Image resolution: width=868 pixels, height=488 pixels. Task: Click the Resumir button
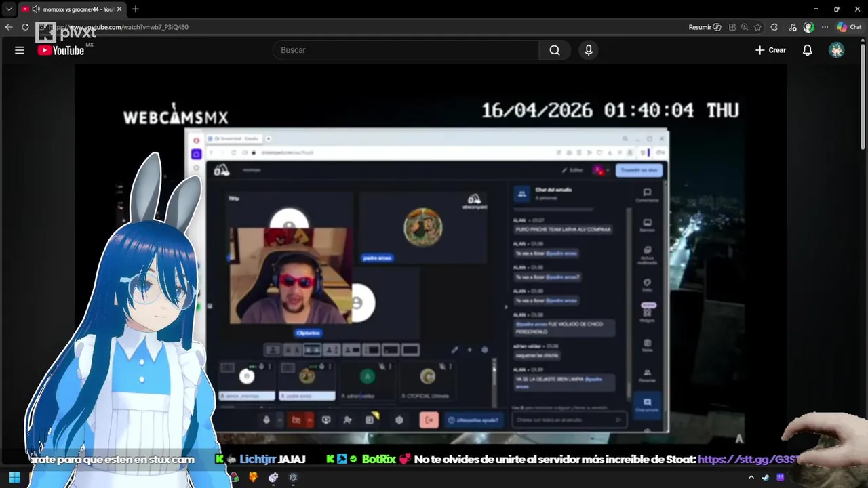pyautogui.click(x=705, y=27)
